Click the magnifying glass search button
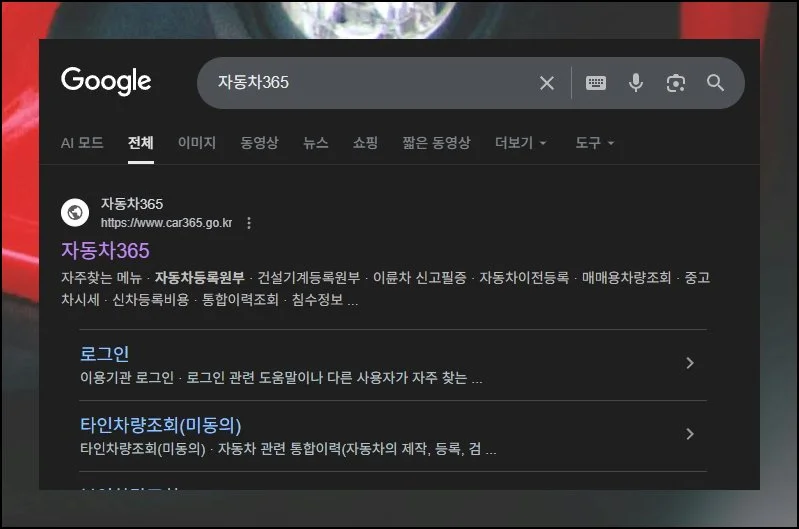 coord(715,83)
